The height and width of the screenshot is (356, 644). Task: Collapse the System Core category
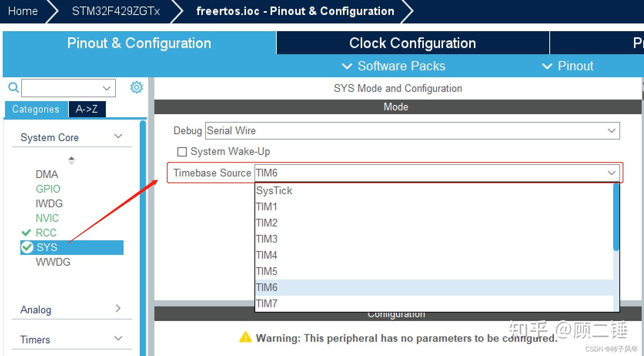pos(118,136)
